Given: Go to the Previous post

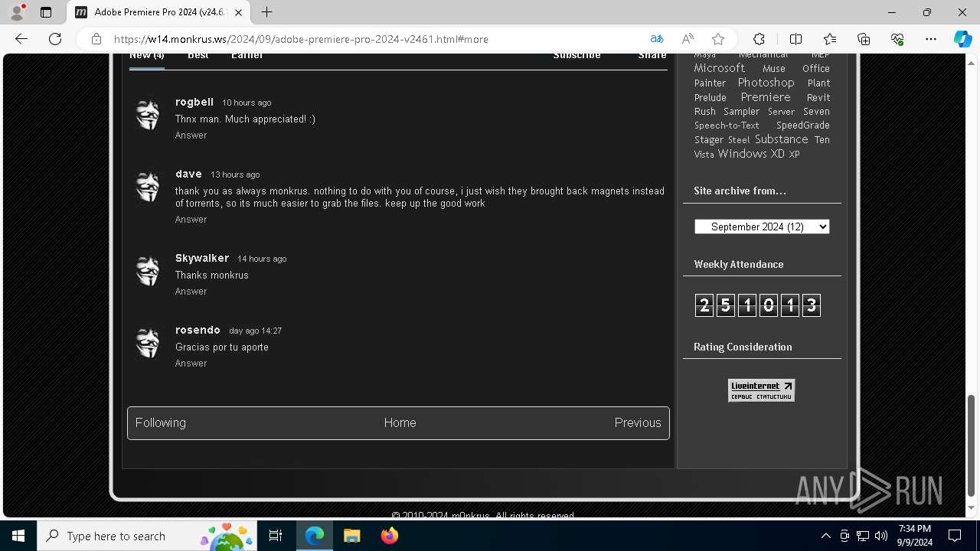Looking at the screenshot, I should [638, 422].
